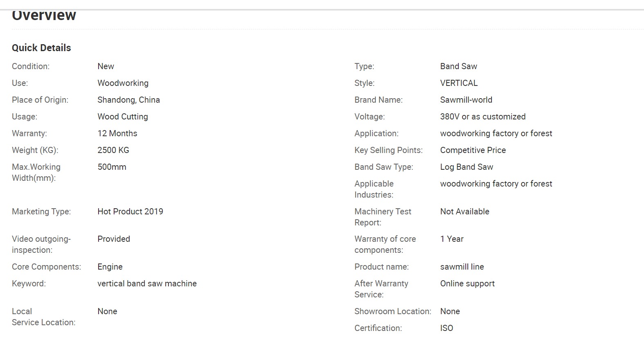
Task: Click the Sawmill-world brand name
Action: coord(466,100)
